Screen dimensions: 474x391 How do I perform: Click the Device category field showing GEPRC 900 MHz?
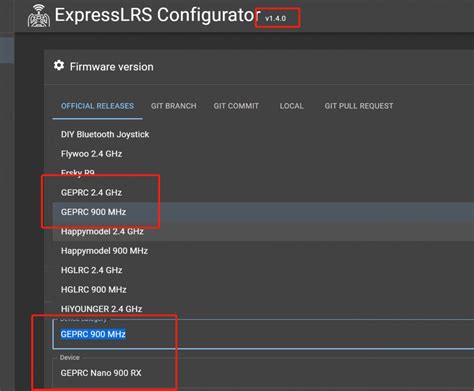point(263,334)
